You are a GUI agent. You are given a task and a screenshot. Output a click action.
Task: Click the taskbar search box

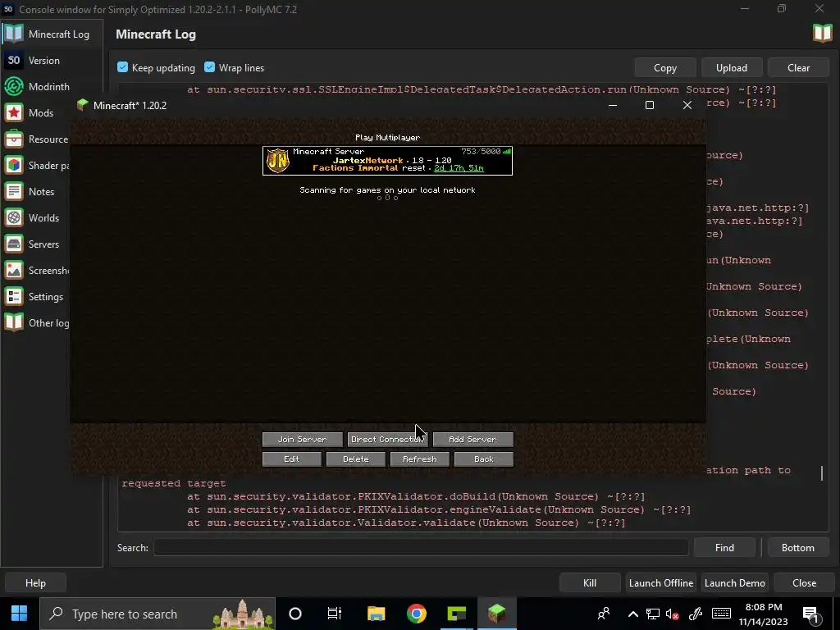pyautogui.click(x=157, y=614)
